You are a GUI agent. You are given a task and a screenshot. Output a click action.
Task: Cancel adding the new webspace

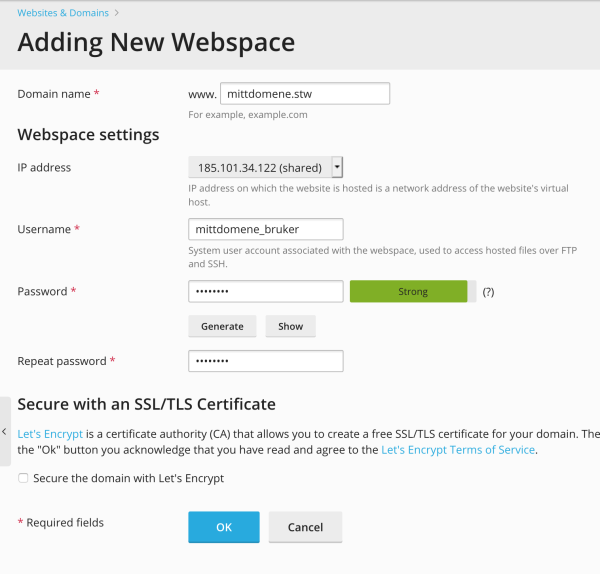click(x=305, y=527)
